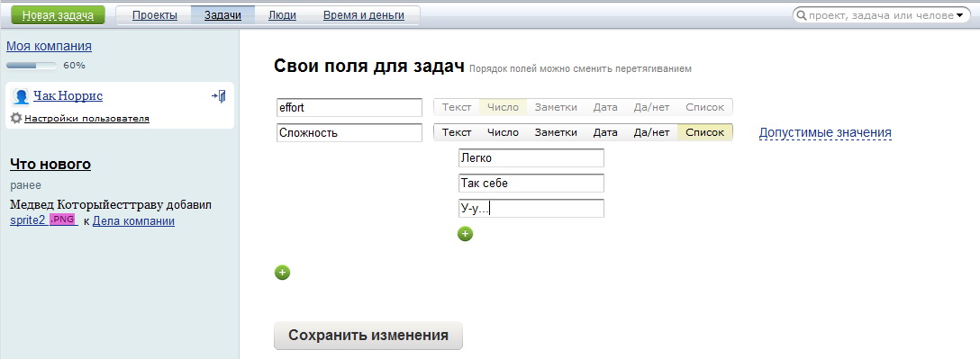Add a new list value with the plus icon
The width and height of the screenshot is (980, 359).
(465, 234)
